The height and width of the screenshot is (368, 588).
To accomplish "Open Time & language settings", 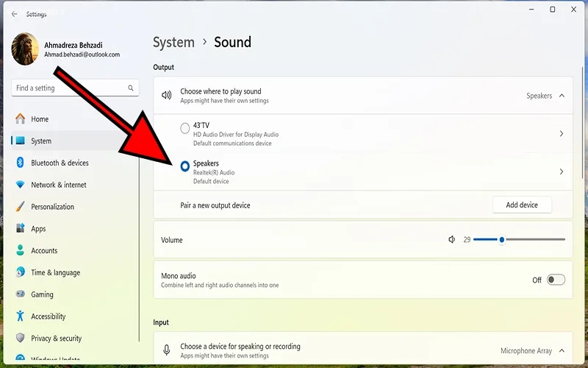I will pos(55,272).
